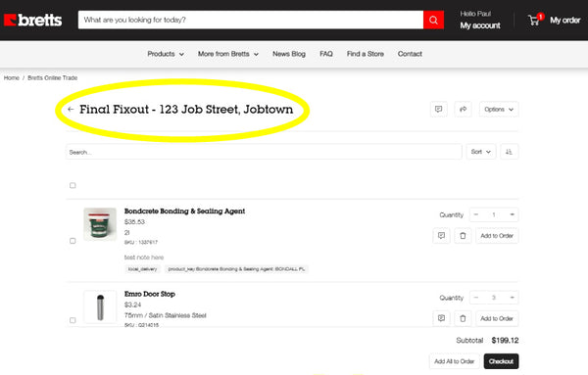Expand the Products menu
Screen dimensions: 588x375
166,54
